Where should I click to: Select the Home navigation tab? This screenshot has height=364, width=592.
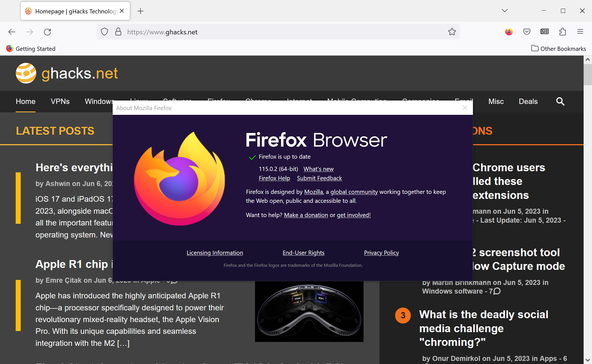coord(25,101)
